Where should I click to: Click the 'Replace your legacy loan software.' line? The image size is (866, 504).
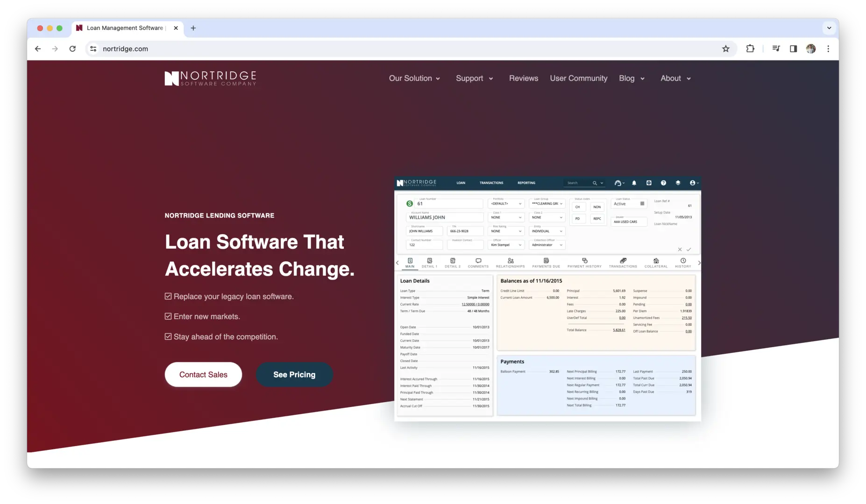coord(229,296)
